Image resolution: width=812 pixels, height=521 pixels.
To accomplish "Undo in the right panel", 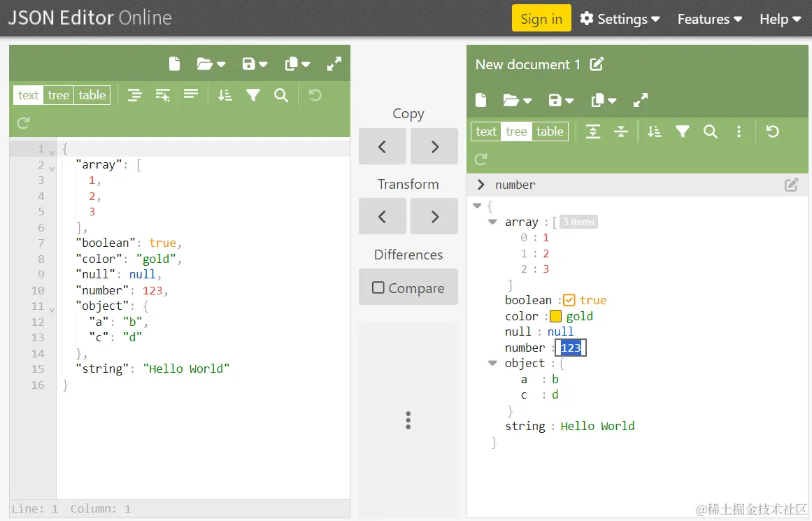I will point(773,131).
